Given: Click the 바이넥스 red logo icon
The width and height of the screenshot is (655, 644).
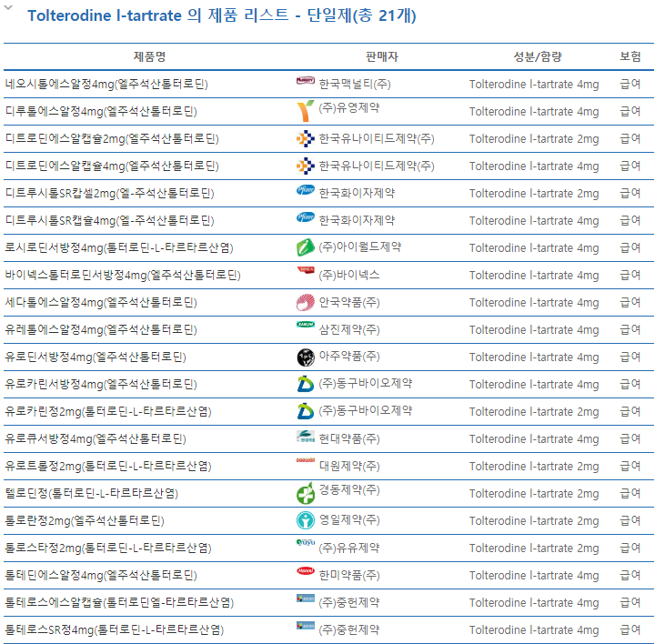Looking at the screenshot, I should tap(306, 270).
